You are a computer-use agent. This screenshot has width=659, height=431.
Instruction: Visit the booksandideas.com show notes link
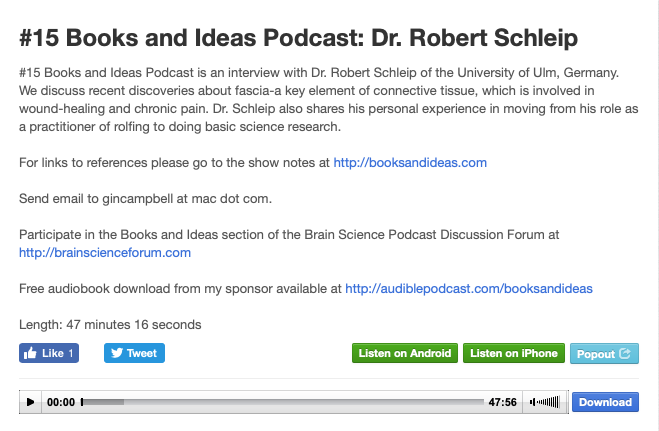(x=410, y=163)
